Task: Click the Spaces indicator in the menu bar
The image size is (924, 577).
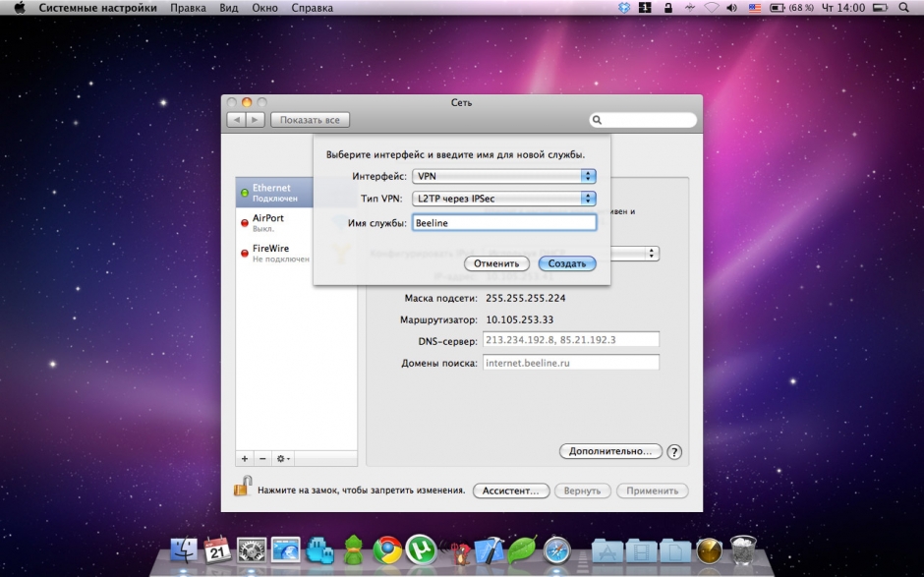Action: pyautogui.click(x=645, y=8)
